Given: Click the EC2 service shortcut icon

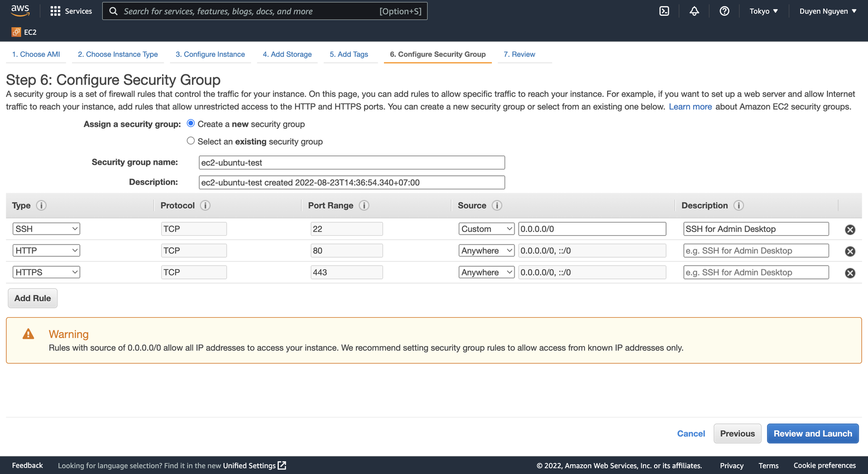Looking at the screenshot, I should point(16,32).
